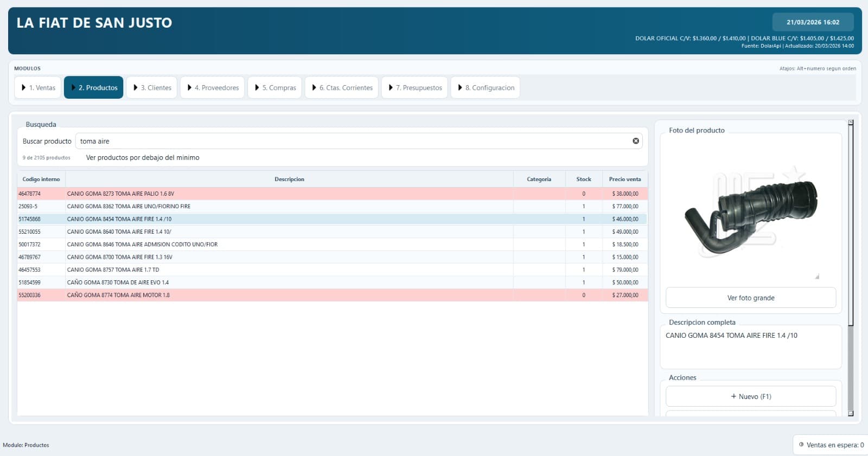The width and height of the screenshot is (868, 456).
Task: Clear the product search field
Action: 636,141
